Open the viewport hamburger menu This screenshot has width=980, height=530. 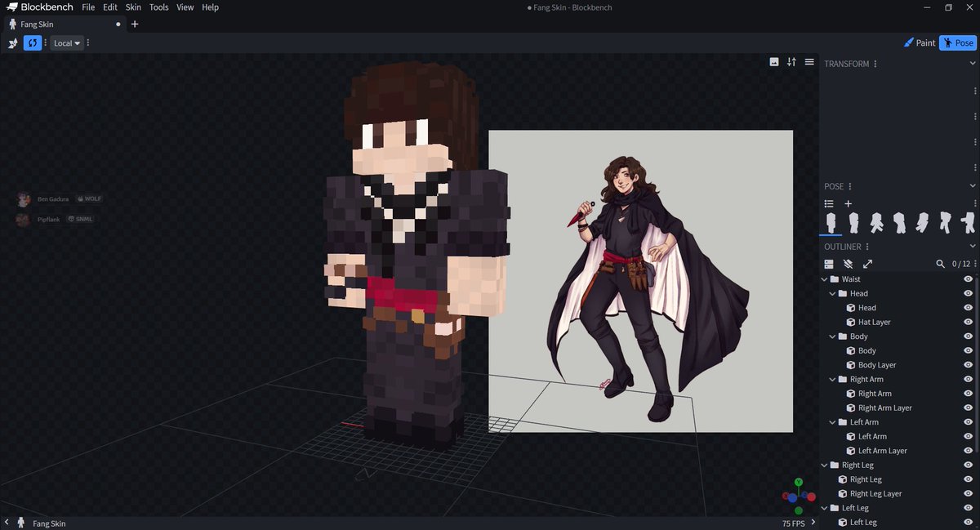click(x=809, y=62)
